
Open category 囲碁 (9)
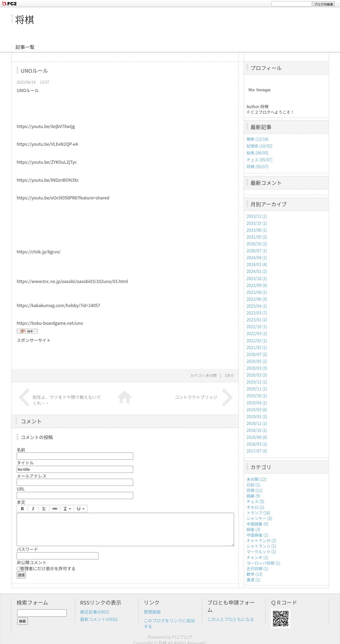[253, 496]
